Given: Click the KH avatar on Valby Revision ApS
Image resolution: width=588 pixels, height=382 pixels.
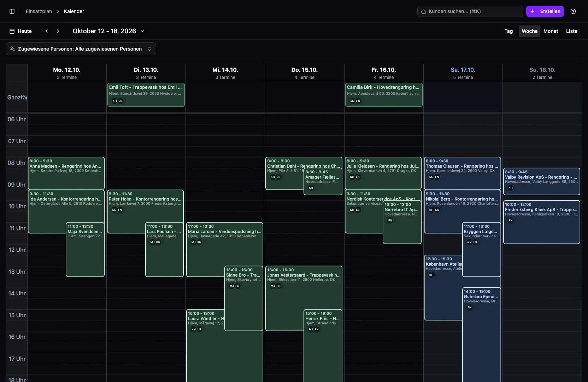Looking at the screenshot, I should pyautogui.click(x=511, y=188).
